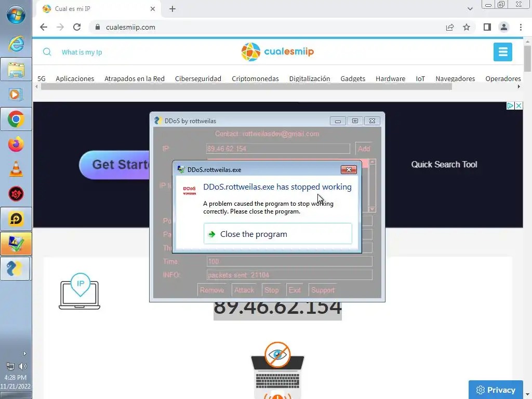
Task: Open the Criptomonedas category
Action: click(255, 79)
